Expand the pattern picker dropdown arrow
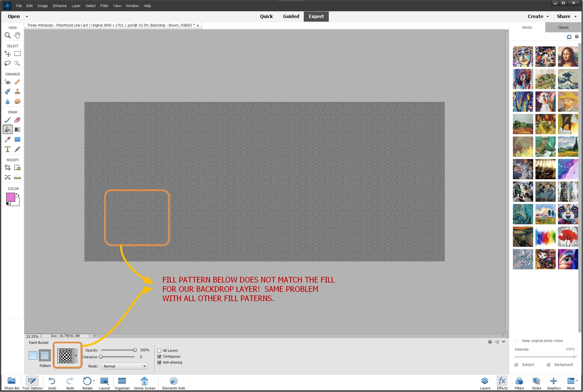The width and height of the screenshot is (583, 392). pos(76,356)
